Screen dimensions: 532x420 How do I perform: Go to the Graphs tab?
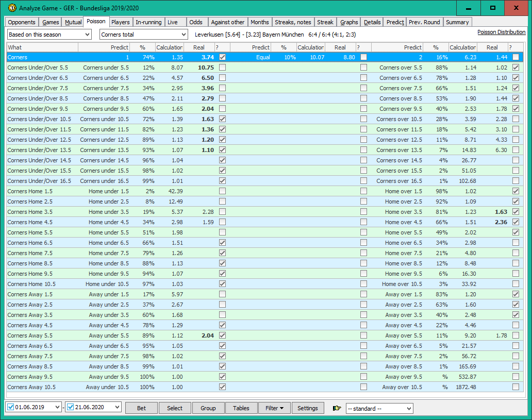(x=349, y=22)
